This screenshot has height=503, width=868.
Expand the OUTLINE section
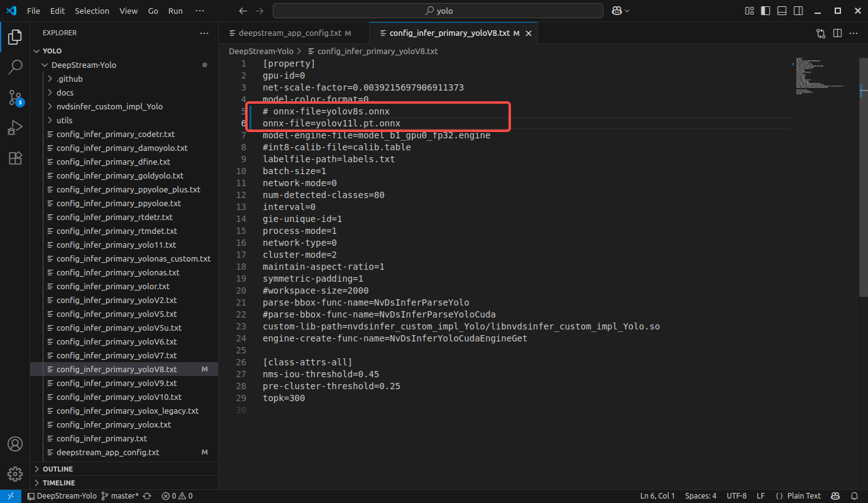[x=124, y=469]
